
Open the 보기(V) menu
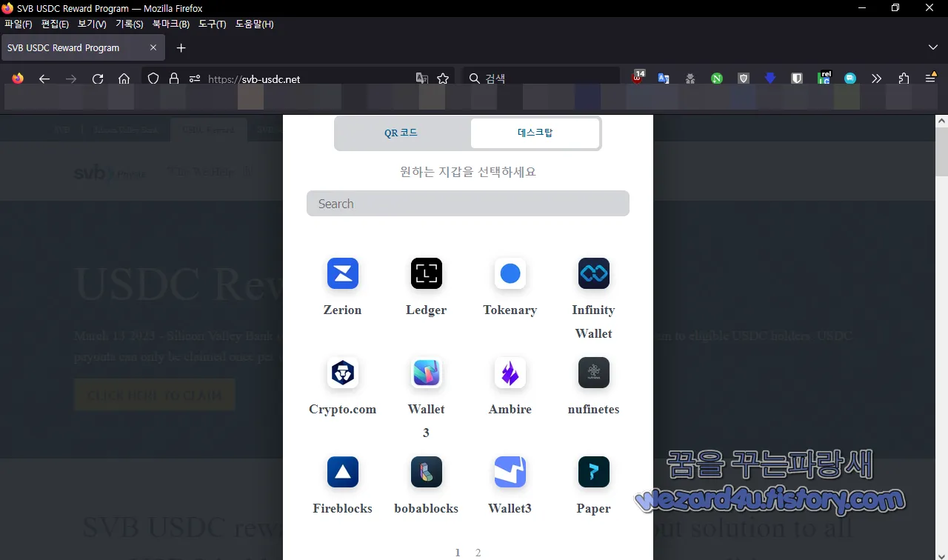pyautogui.click(x=92, y=24)
